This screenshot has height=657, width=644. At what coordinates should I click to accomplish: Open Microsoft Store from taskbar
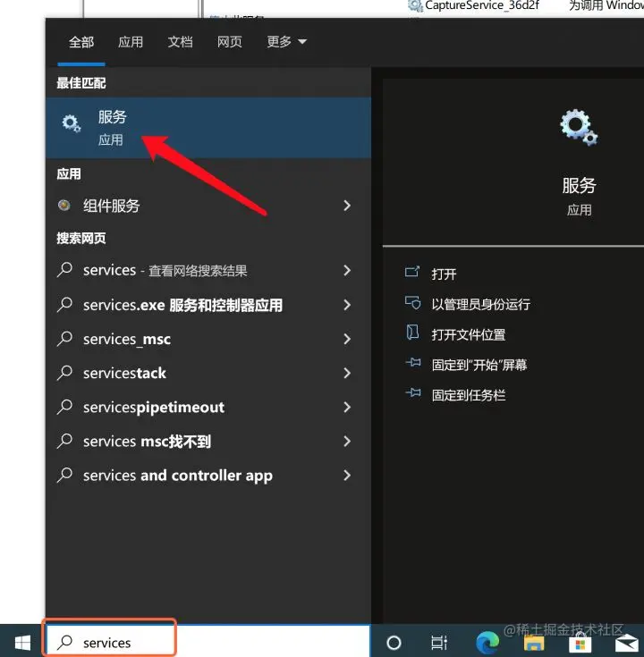click(580, 644)
